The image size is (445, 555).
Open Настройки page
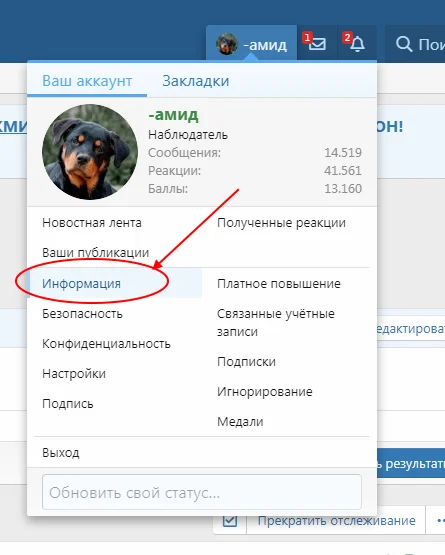click(74, 374)
